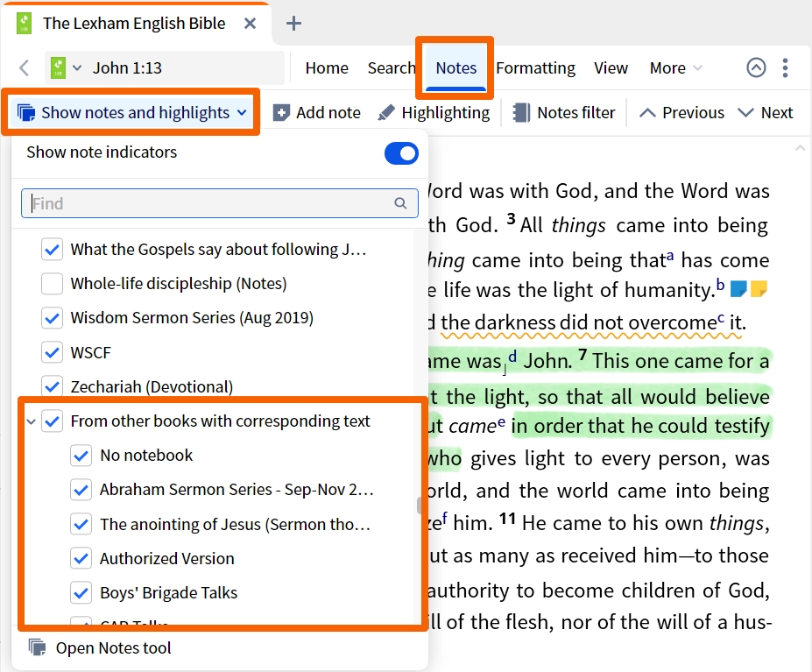Click the scroll-up arrow of the Bible text
This screenshot has height=672, width=812.
799,148
